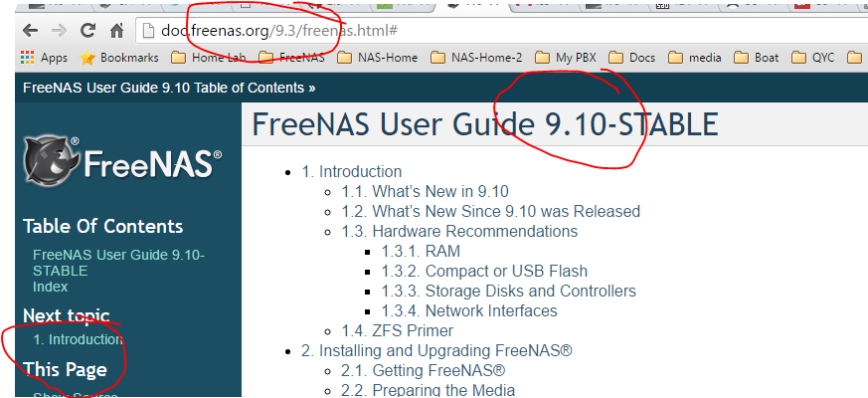Viewport: 868px width, 398px height.
Task: Click the page file icon in address bar
Action: tap(148, 31)
